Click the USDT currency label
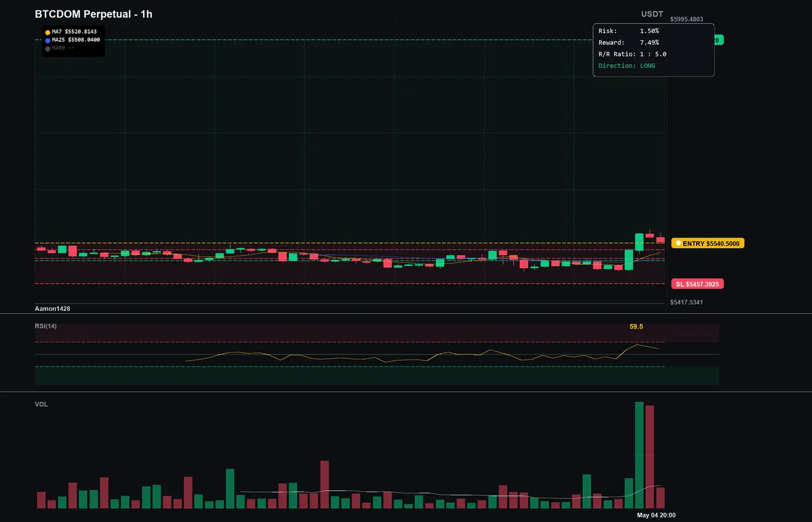Screen dimensions: 812x522 pyautogui.click(x=652, y=14)
